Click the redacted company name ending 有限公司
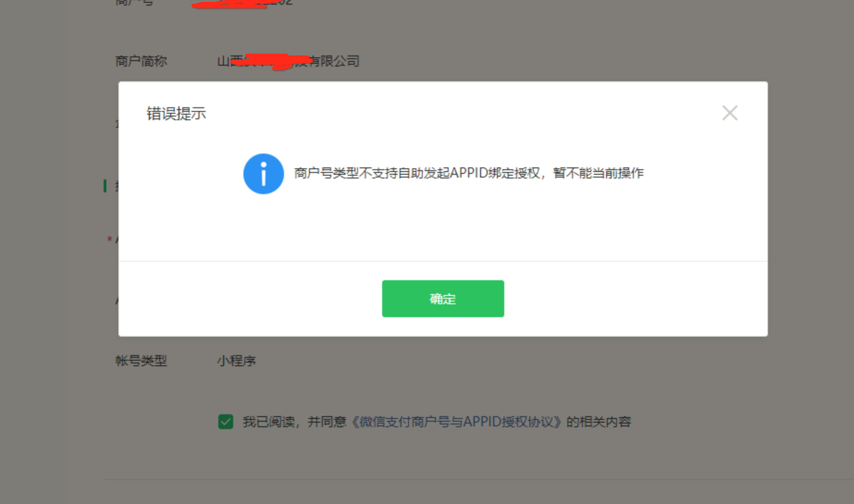Image resolution: width=854 pixels, height=504 pixels. [288, 61]
